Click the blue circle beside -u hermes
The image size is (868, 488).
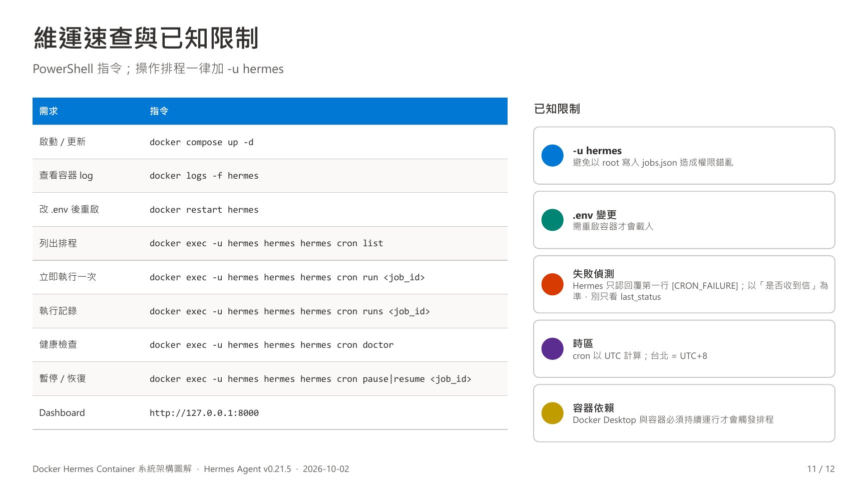point(553,156)
